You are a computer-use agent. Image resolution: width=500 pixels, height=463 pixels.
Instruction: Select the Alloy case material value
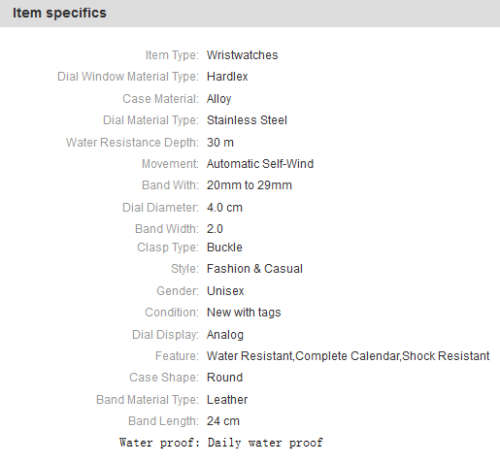pos(219,99)
